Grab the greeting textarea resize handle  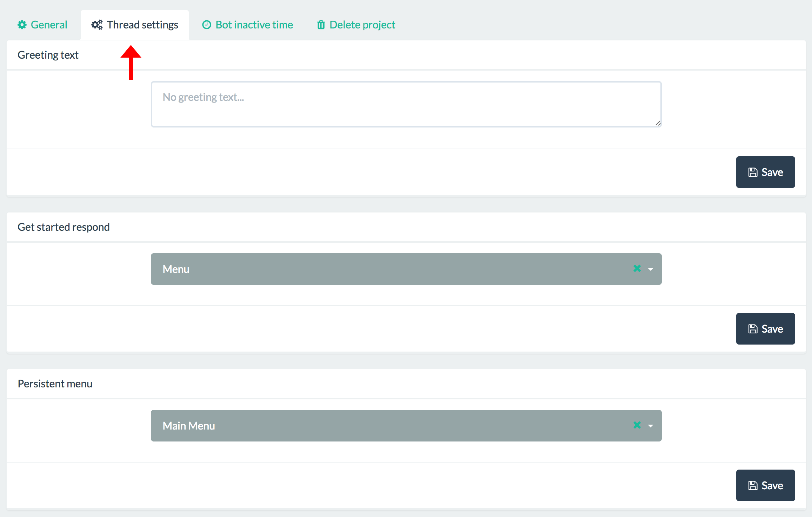click(x=658, y=123)
